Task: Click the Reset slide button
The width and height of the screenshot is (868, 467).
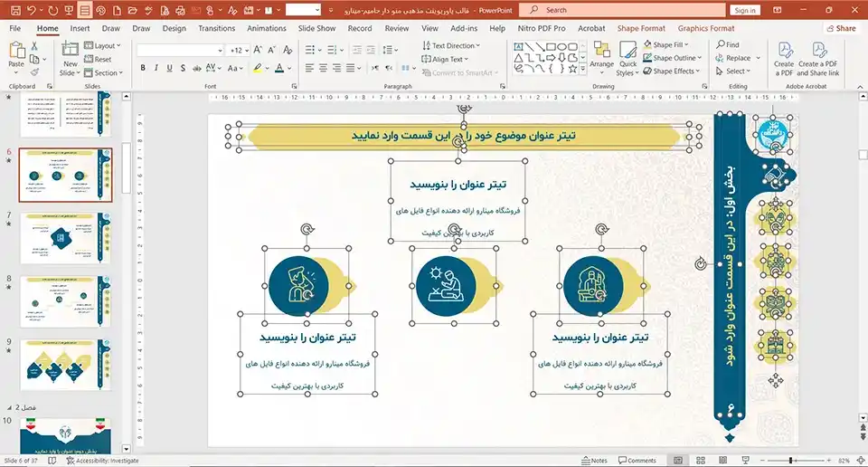Action: coord(98,59)
